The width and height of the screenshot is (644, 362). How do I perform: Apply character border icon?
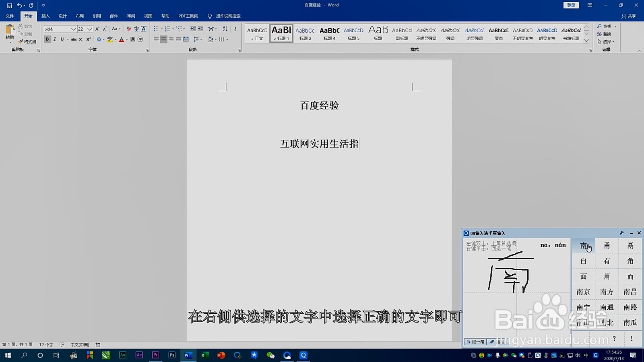click(144, 29)
